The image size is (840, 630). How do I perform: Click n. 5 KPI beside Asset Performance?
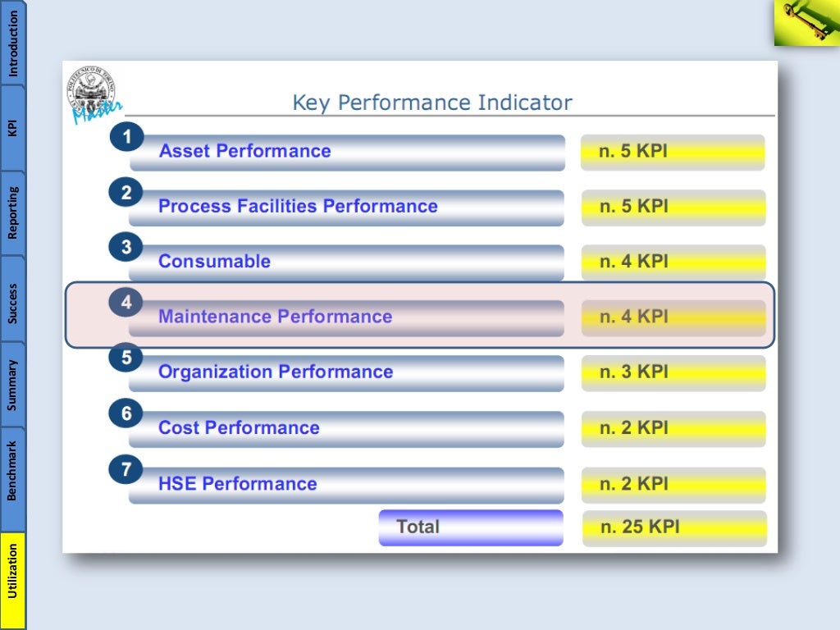(x=673, y=153)
